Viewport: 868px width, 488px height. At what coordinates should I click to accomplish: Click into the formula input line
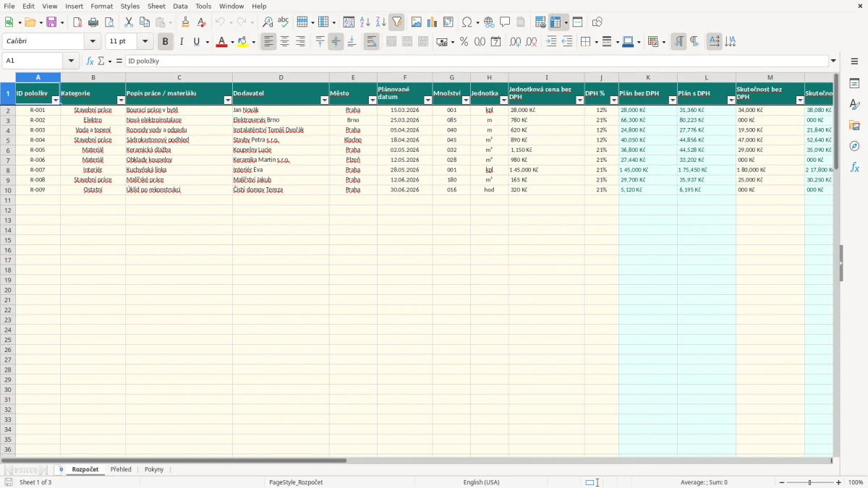[x=476, y=61]
